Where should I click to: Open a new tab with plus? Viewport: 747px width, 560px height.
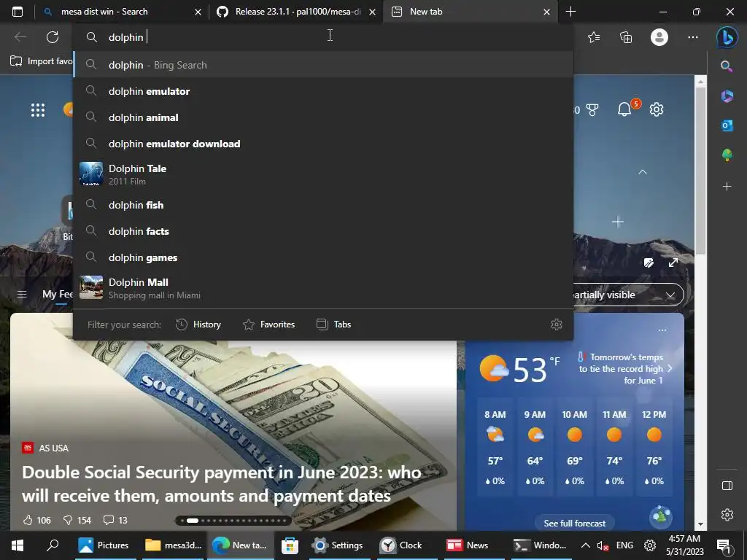(570, 12)
